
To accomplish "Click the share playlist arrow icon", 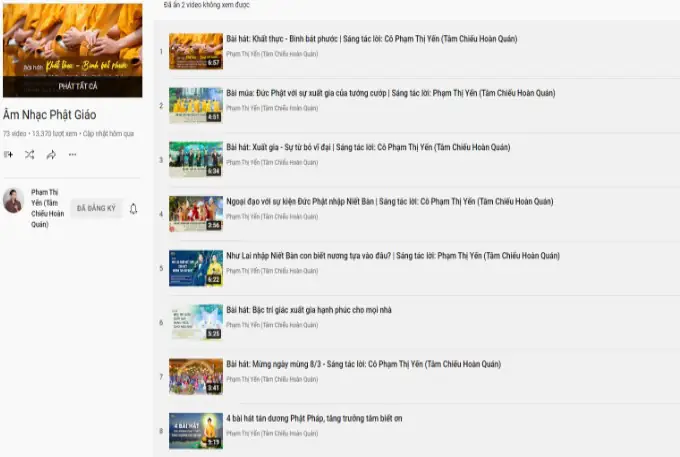I will tap(51, 155).
